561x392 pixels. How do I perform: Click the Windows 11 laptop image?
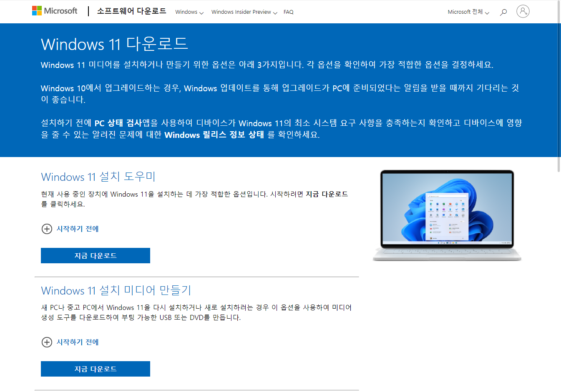[x=447, y=215]
